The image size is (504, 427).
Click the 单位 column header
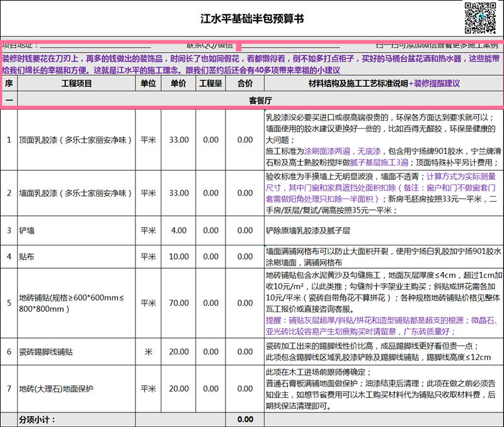click(148, 84)
